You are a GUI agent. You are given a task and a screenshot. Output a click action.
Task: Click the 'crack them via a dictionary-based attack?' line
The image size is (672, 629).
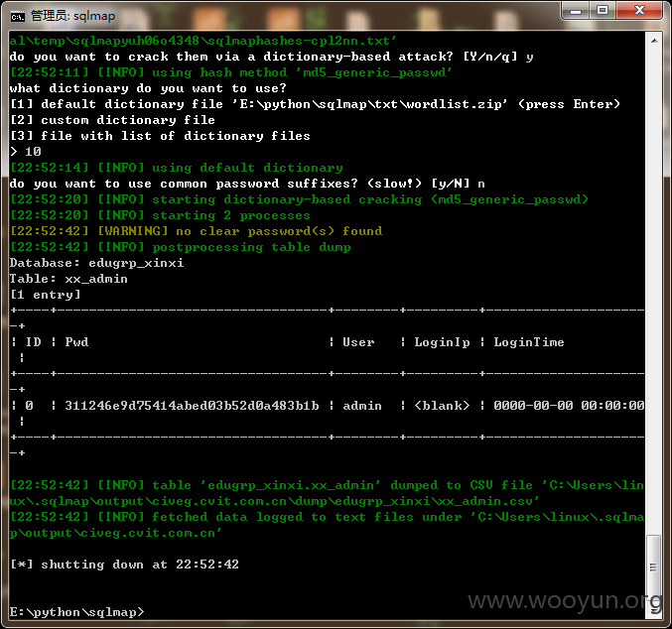point(271,57)
